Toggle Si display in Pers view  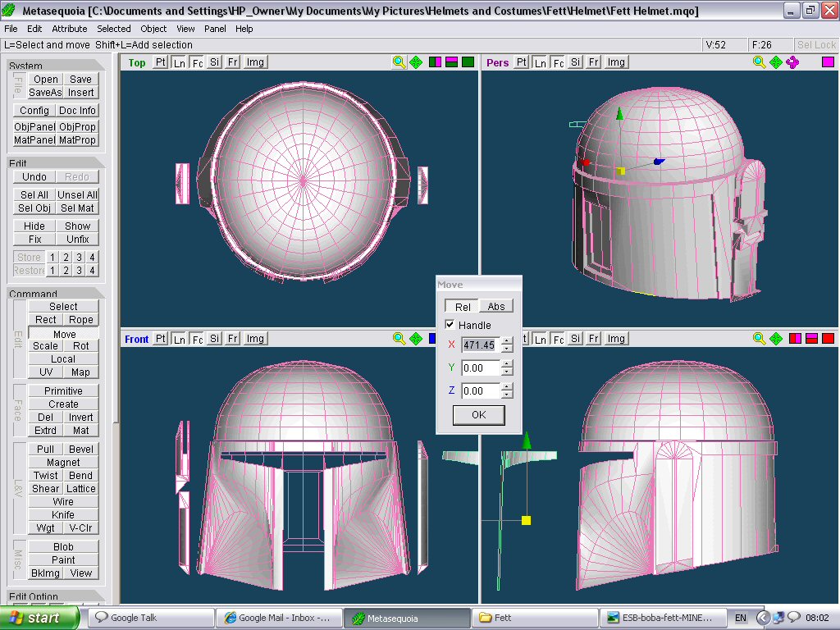(575, 62)
